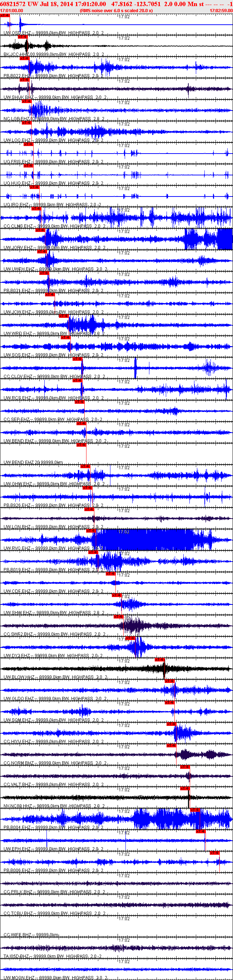Select the UW JCW EHZ station label
This screenshot has height=980, width=233.
click(53, 312)
